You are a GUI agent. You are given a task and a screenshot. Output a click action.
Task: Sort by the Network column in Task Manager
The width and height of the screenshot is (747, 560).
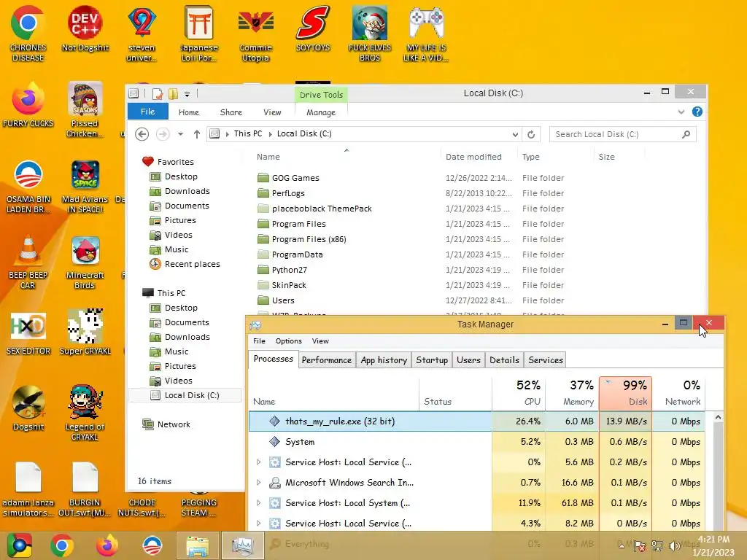(x=679, y=393)
